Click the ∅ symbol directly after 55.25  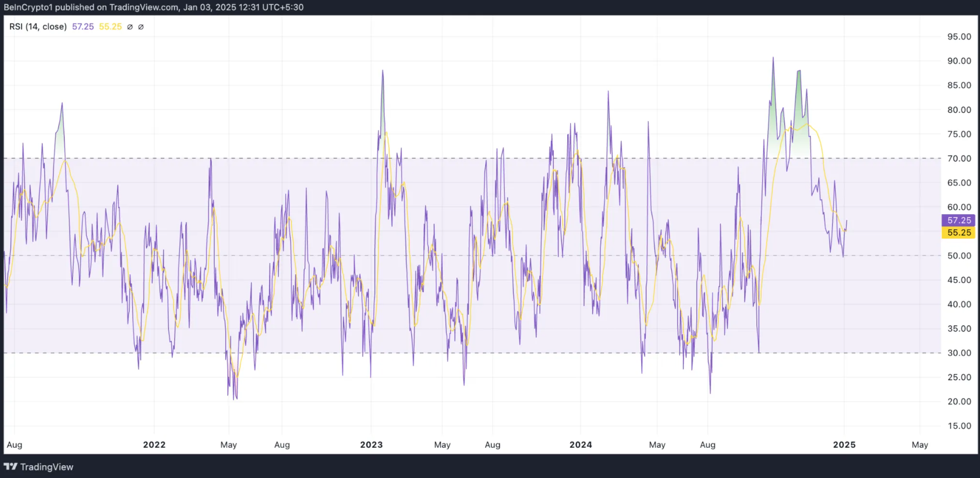(130, 27)
